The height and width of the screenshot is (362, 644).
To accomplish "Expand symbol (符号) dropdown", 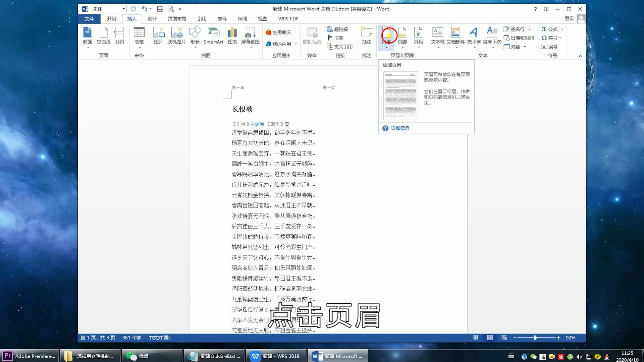I will (560, 38).
